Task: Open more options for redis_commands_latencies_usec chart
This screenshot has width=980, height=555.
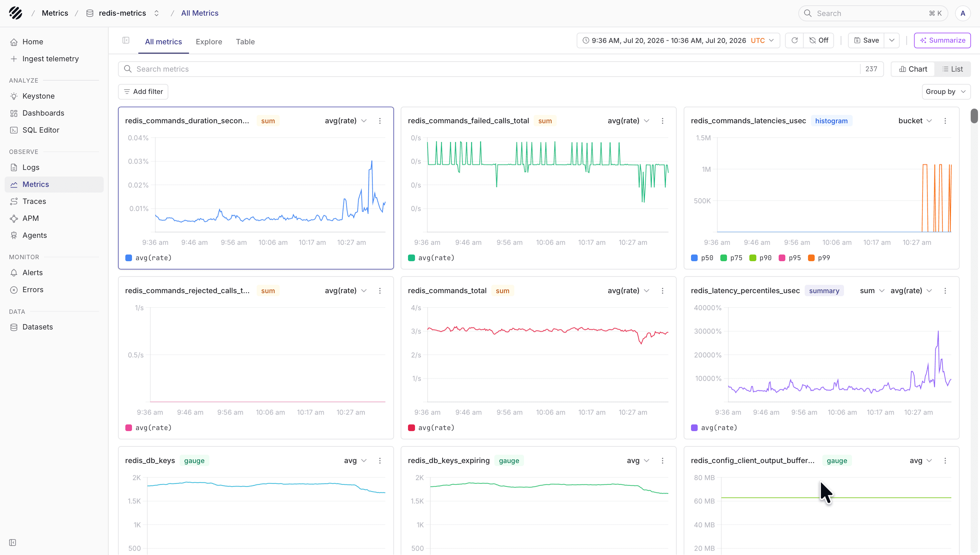Action: (x=945, y=121)
